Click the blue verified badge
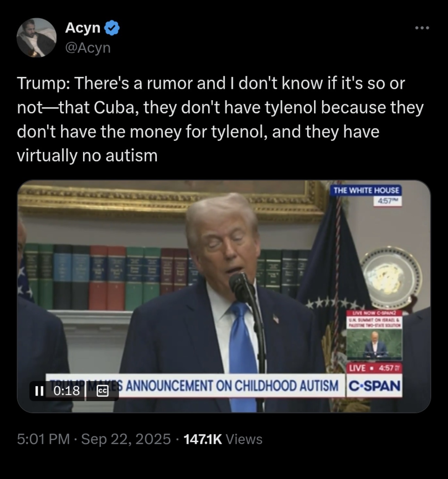This screenshot has height=479, width=448. 112,28
